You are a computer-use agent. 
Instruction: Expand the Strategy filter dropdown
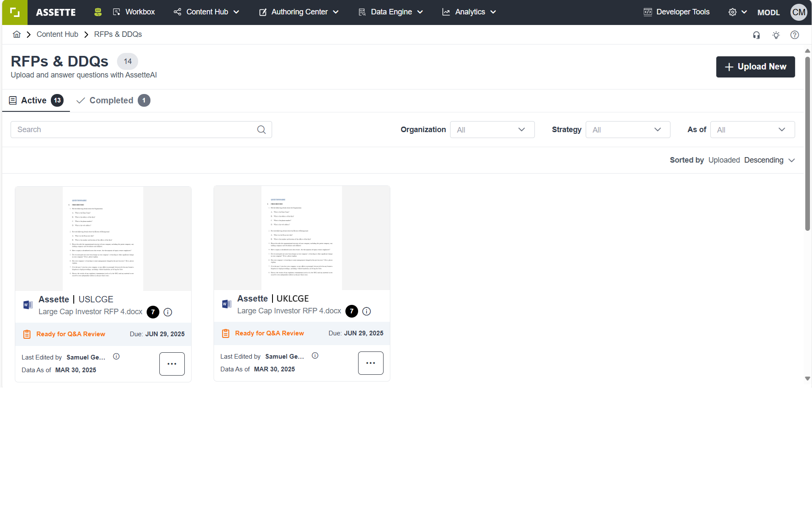click(x=627, y=130)
